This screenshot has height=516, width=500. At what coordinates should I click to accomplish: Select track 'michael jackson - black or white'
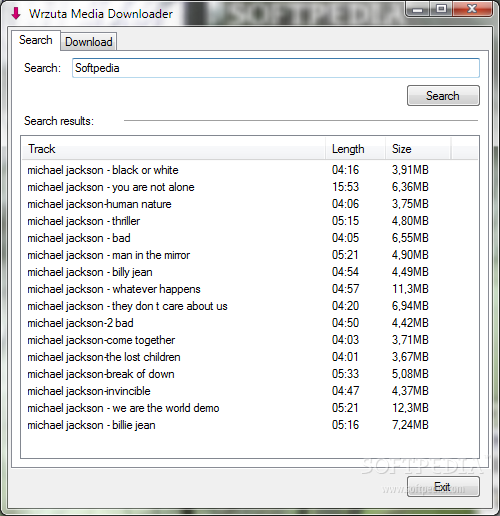pyautogui.click(x=103, y=170)
